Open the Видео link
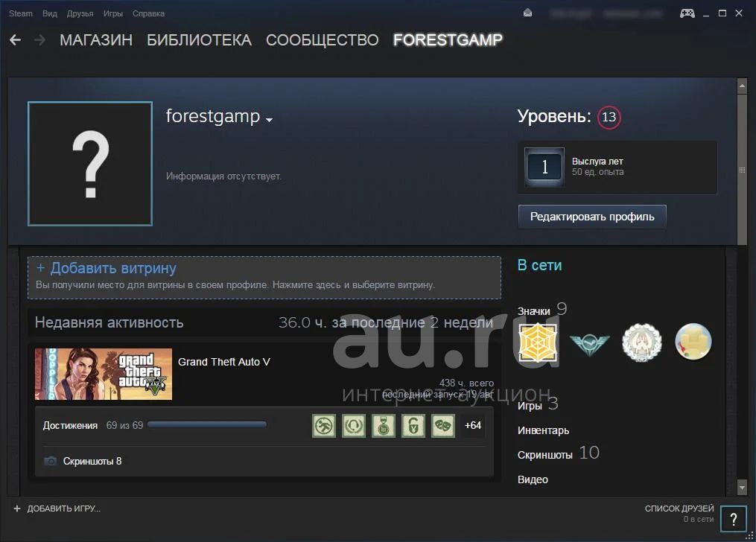Viewport: 756px width, 542px height. (533, 479)
